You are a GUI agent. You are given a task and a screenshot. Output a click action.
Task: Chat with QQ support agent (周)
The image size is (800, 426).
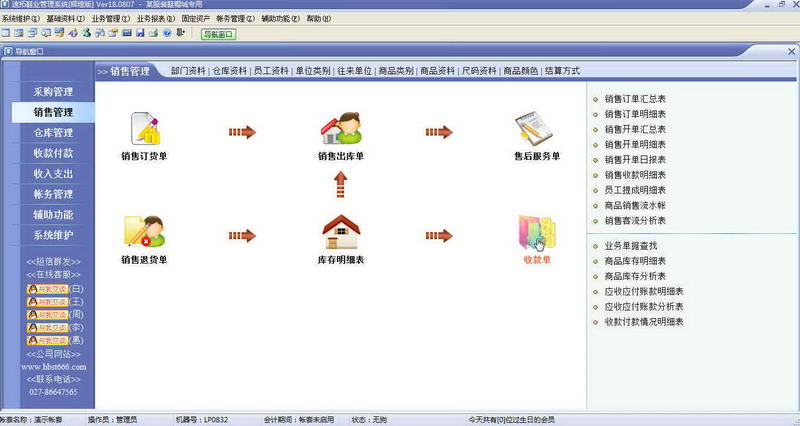point(47,315)
